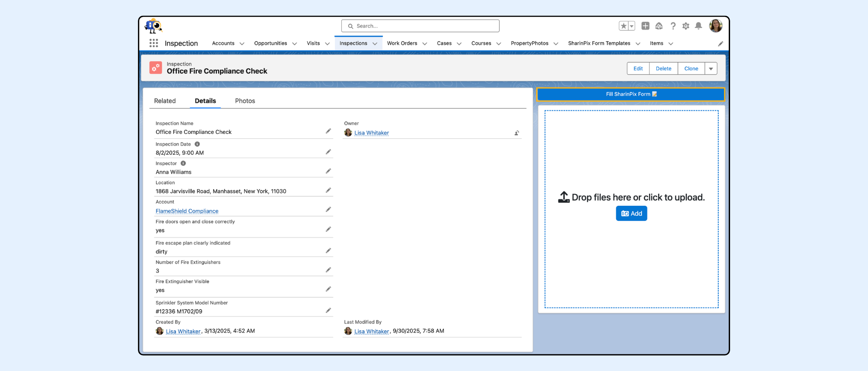Click the global create plus icon
This screenshot has height=371, width=868.
click(x=645, y=26)
